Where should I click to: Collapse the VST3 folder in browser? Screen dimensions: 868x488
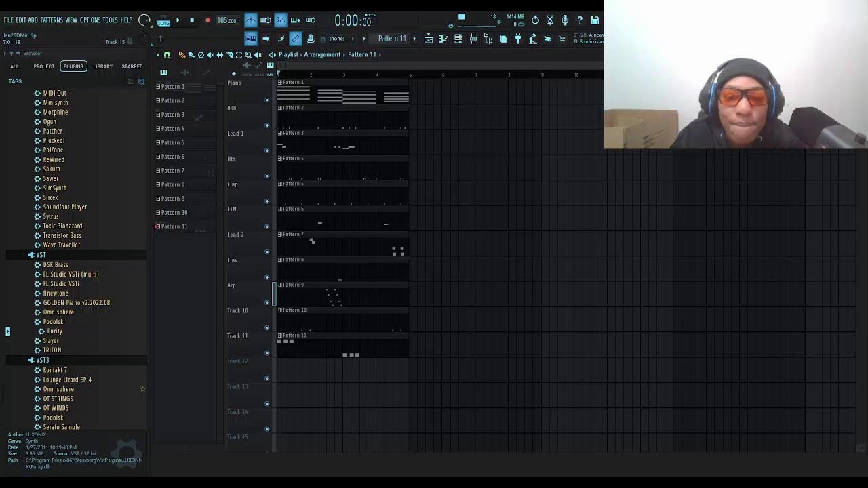(x=31, y=360)
